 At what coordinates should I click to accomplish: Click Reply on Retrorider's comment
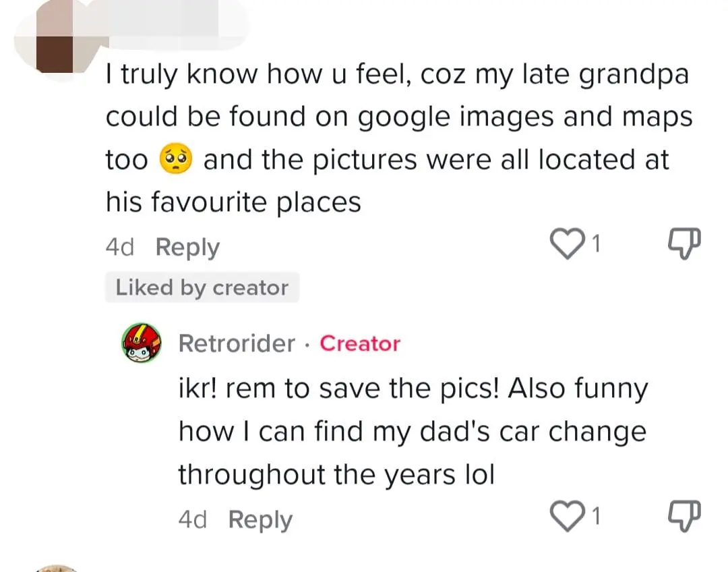click(260, 519)
